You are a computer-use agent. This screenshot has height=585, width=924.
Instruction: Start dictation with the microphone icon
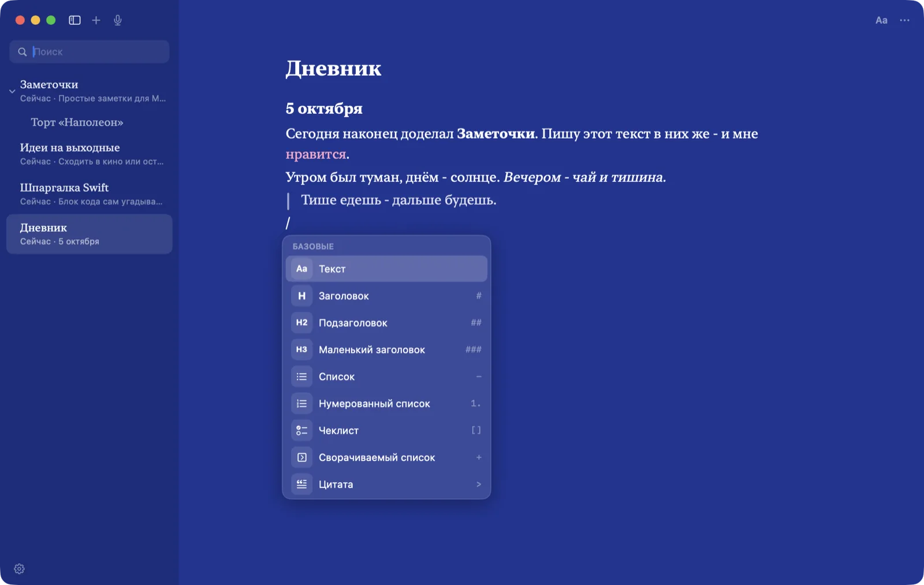[118, 20]
